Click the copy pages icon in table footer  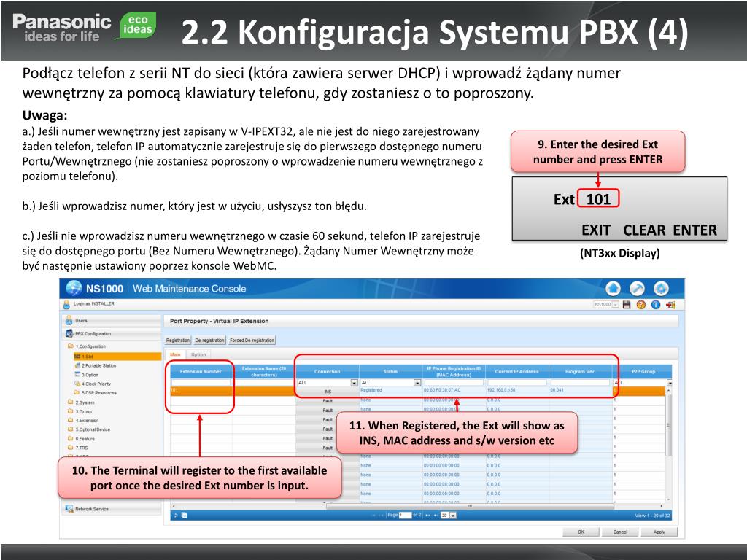click(x=185, y=516)
